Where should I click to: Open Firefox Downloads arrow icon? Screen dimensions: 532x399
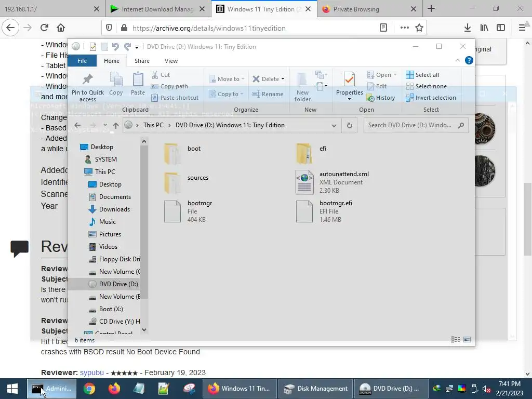click(468, 28)
